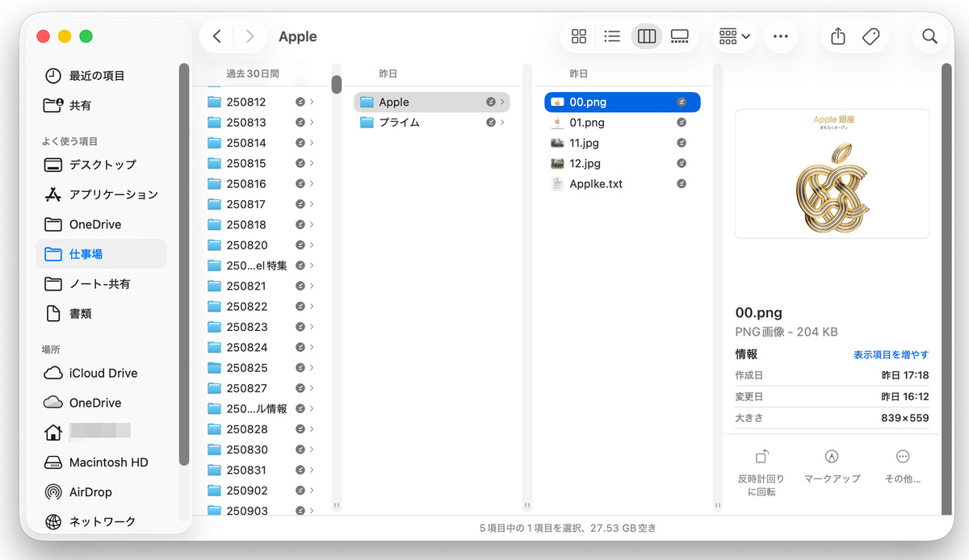Click the 過去30日間 column header
This screenshot has width=969, height=560.
[253, 73]
